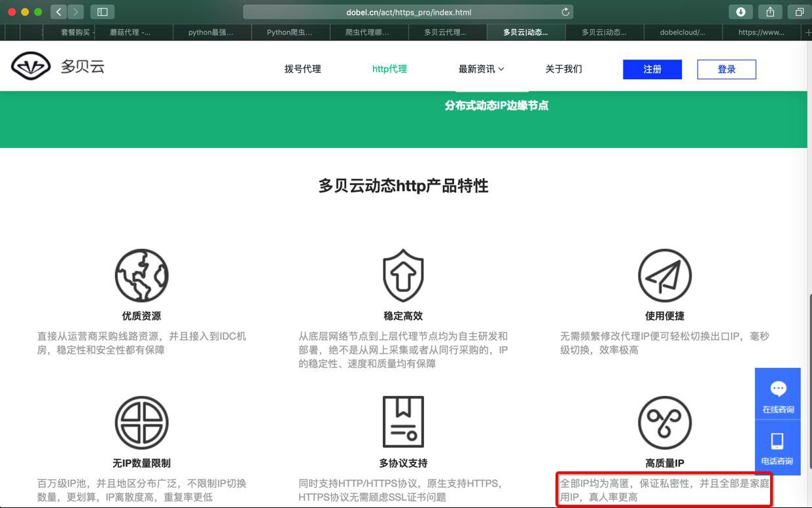Screen dimensions: 812x508
Task: Click the description starting 百万级IP池
Action: [141, 490]
